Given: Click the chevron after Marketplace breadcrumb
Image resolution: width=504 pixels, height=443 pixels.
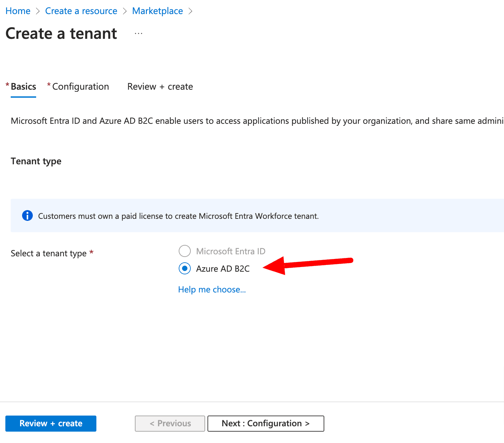Looking at the screenshot, I should coord(190,11).
